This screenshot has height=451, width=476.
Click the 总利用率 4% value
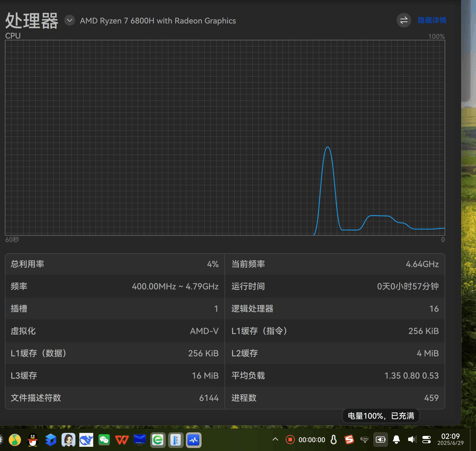click(213, 264)
